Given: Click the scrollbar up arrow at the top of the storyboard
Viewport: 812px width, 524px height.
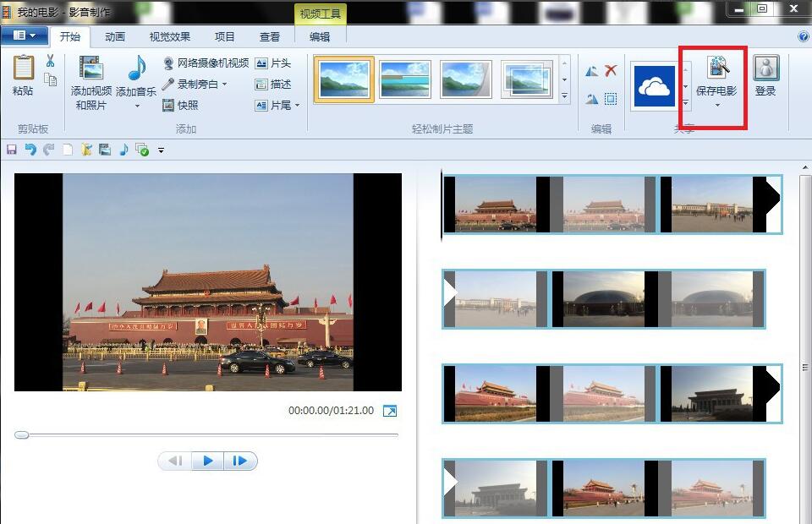Looking at the screenshot, I should [805, 167].
